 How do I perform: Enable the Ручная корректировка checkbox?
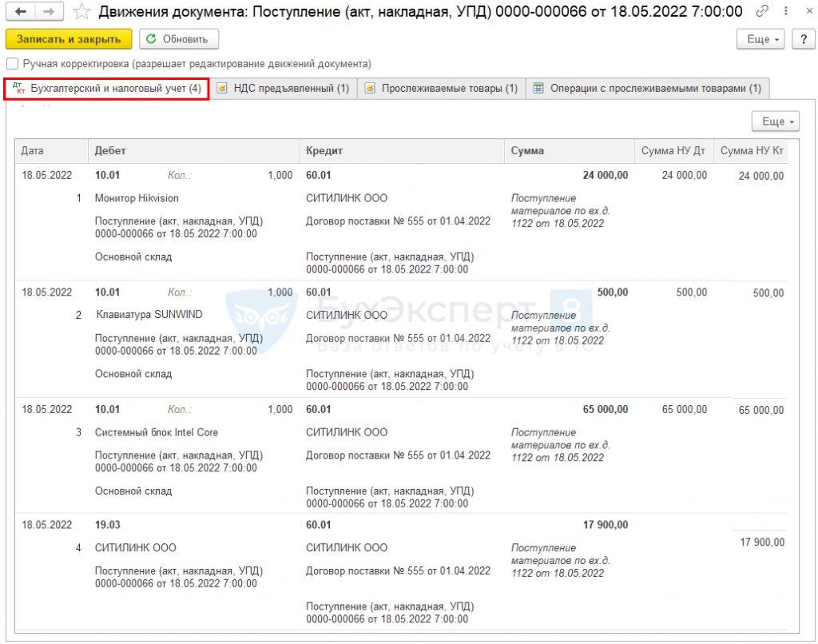pyautogui.click(x=12, y=64)
